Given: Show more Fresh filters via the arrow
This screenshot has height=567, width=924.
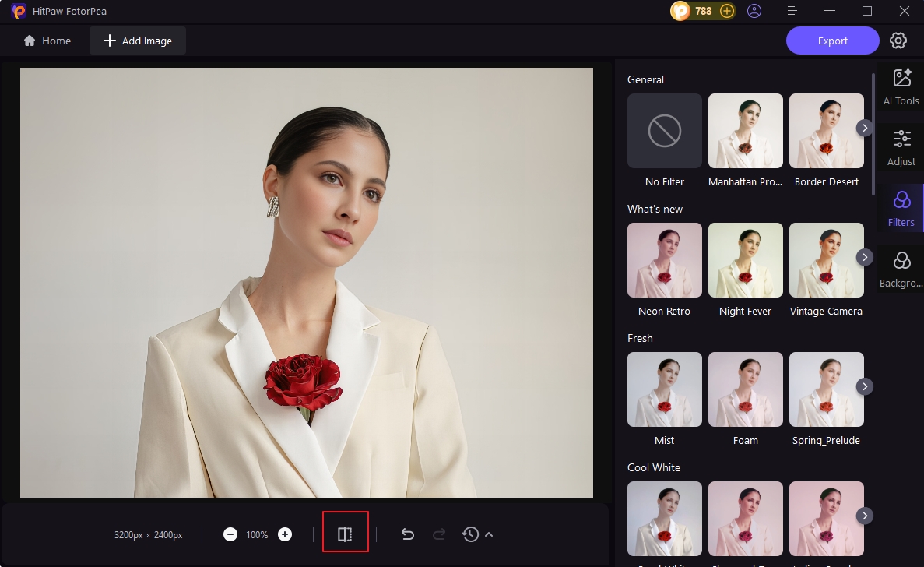Looking at the screenshot, I should (x=864, y=386).
